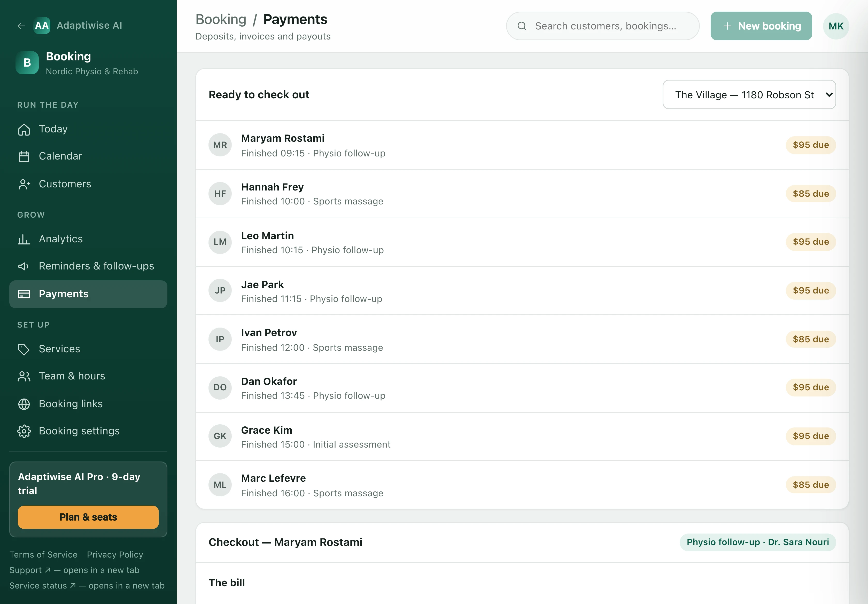Click the Customers person-plus icon
Screen dimensions: 868x604
[x=24, y=184]
